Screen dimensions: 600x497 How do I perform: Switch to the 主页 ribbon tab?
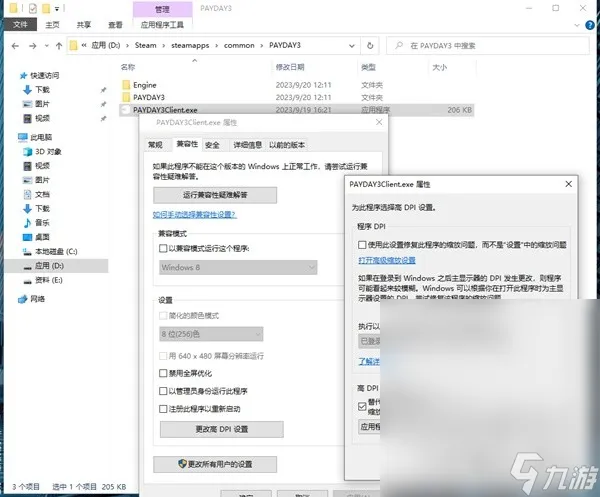[52, 25]
